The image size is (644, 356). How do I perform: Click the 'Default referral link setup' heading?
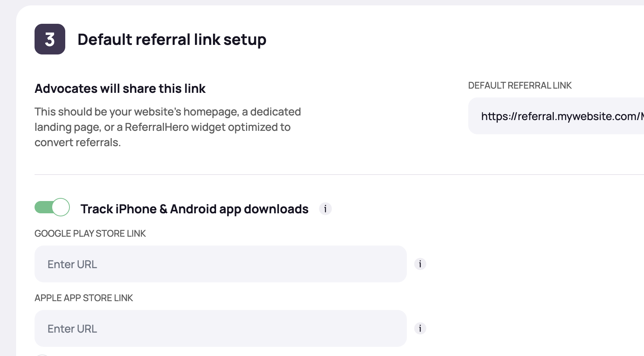172,39
